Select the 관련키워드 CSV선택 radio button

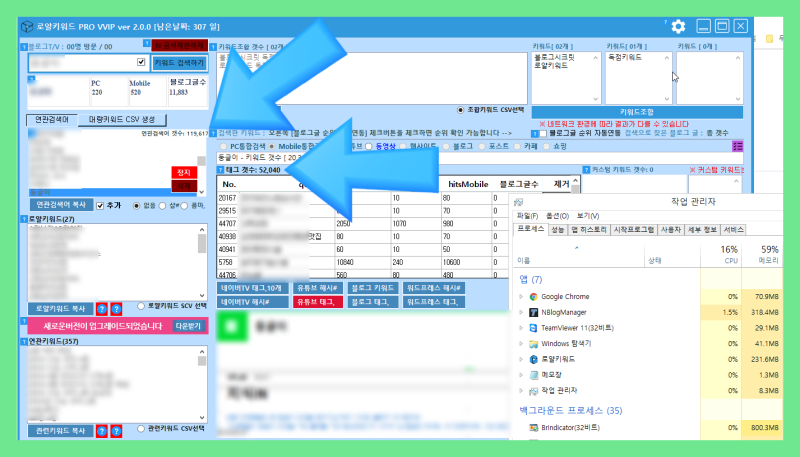click(x=141, y=428)
